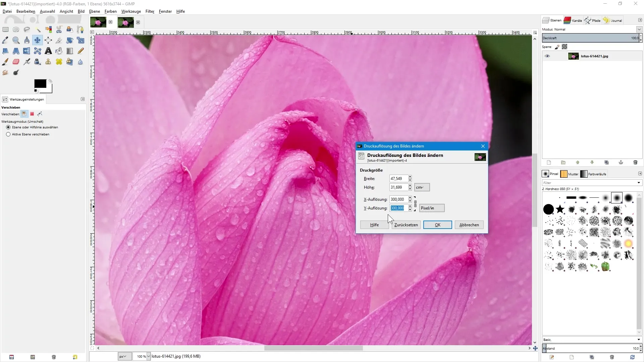Click the black foreground color swatch
Image resolution: width=644 pixels, height=362 pixels.
click(x=40, y=84)
